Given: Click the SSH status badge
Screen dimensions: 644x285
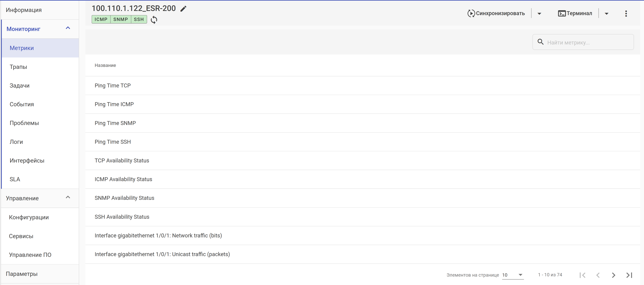Looking at the screenshot, I should pos(139,19).
